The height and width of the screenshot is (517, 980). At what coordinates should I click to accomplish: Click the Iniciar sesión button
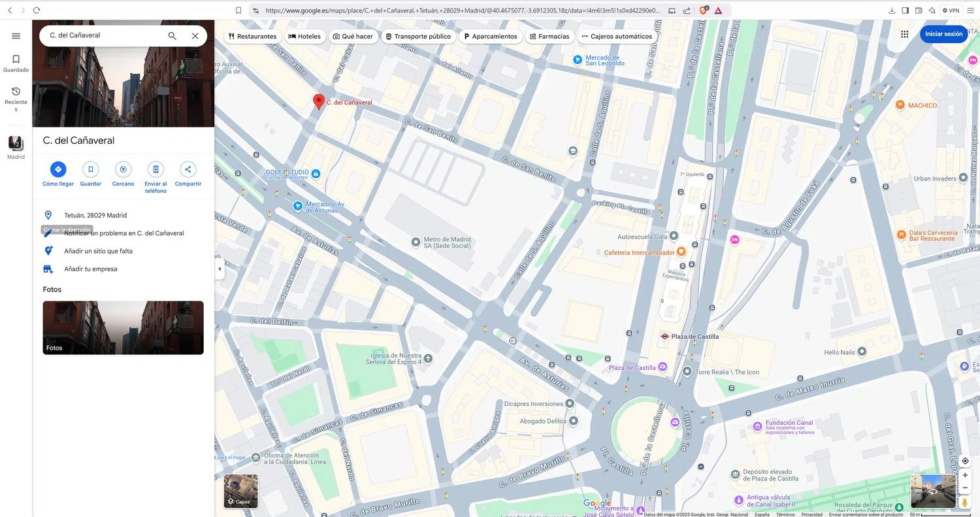[x=943, y=34]
